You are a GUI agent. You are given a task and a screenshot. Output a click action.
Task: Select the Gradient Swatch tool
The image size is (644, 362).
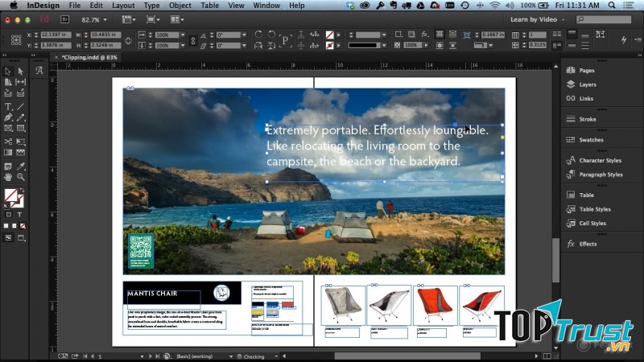pos(8,152)
